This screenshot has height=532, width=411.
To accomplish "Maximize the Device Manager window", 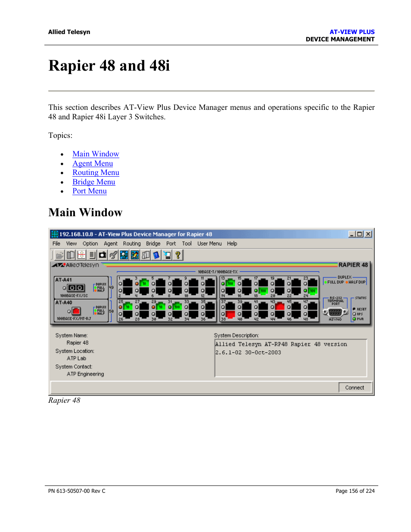I will (x=360, y=234).
